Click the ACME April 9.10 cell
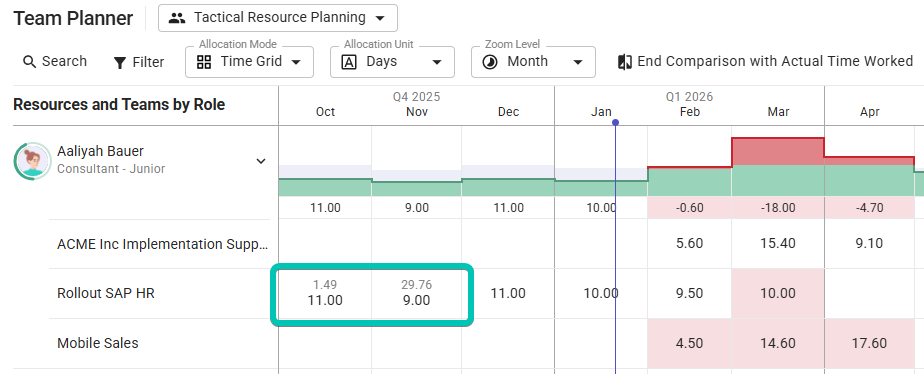The width and height of the screenshot is (924, 374). coord(870,243)
